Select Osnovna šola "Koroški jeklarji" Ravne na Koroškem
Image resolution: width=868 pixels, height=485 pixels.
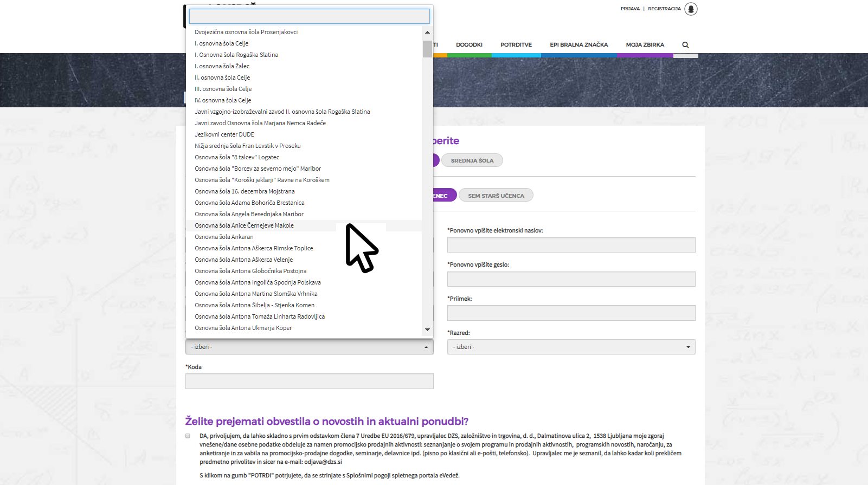pyautogui.click(x=304, y=180)
